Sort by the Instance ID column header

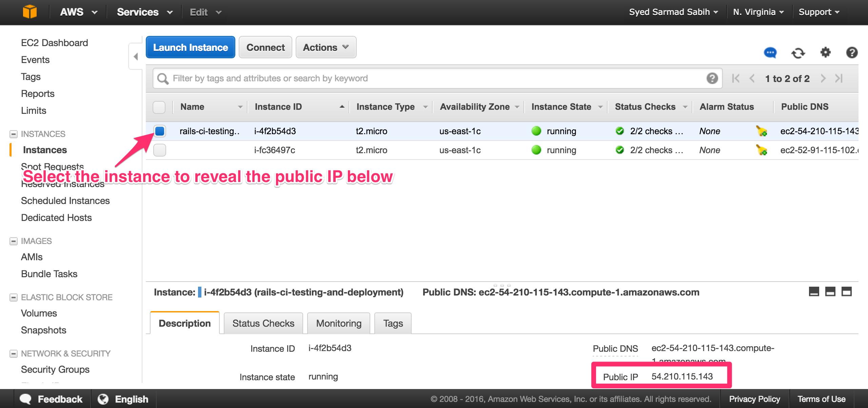[278, 107]
